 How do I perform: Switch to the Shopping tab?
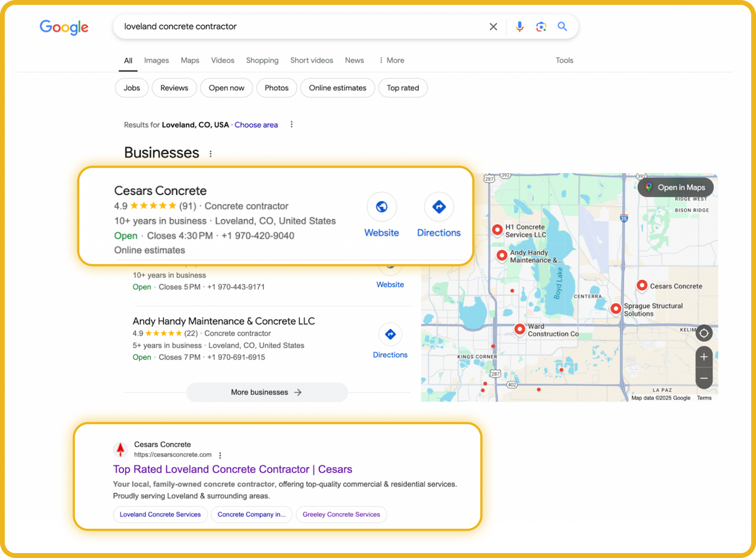[x=262, y=60]
